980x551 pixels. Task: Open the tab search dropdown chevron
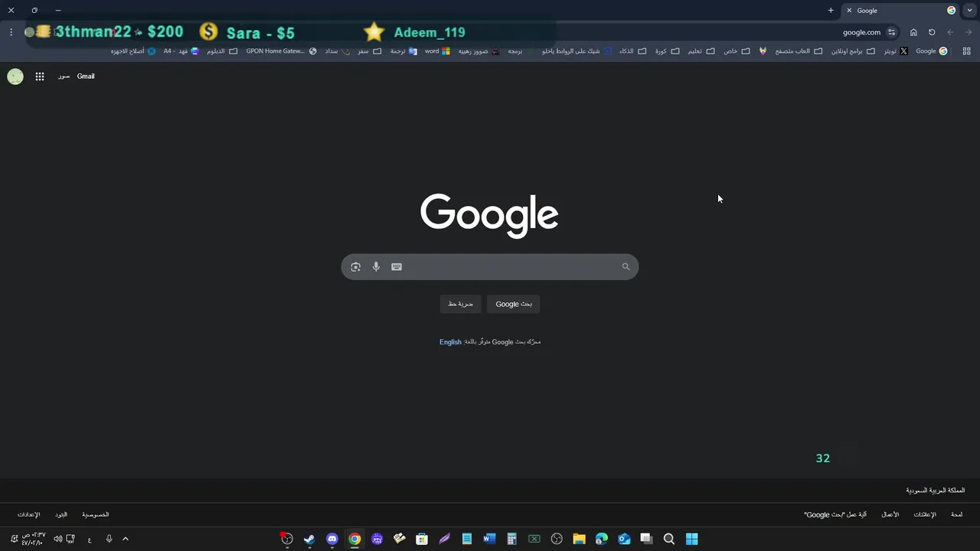click(969, 11)
